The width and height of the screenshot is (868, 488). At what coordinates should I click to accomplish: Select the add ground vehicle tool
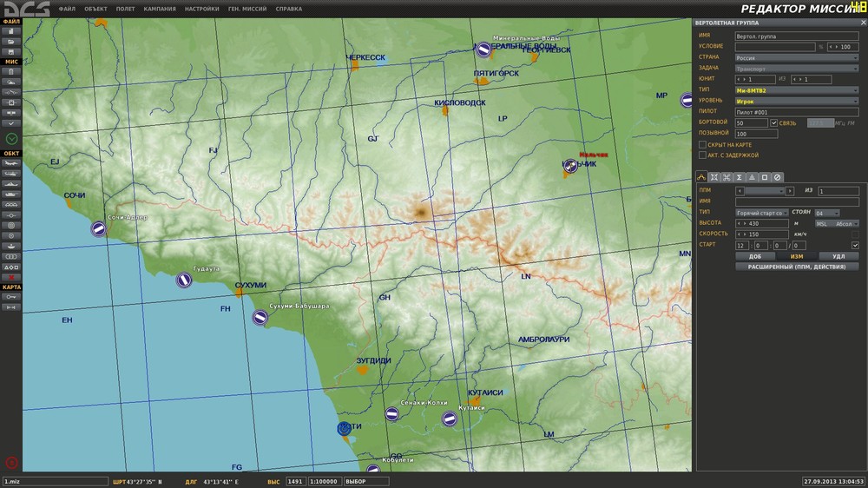11,195
